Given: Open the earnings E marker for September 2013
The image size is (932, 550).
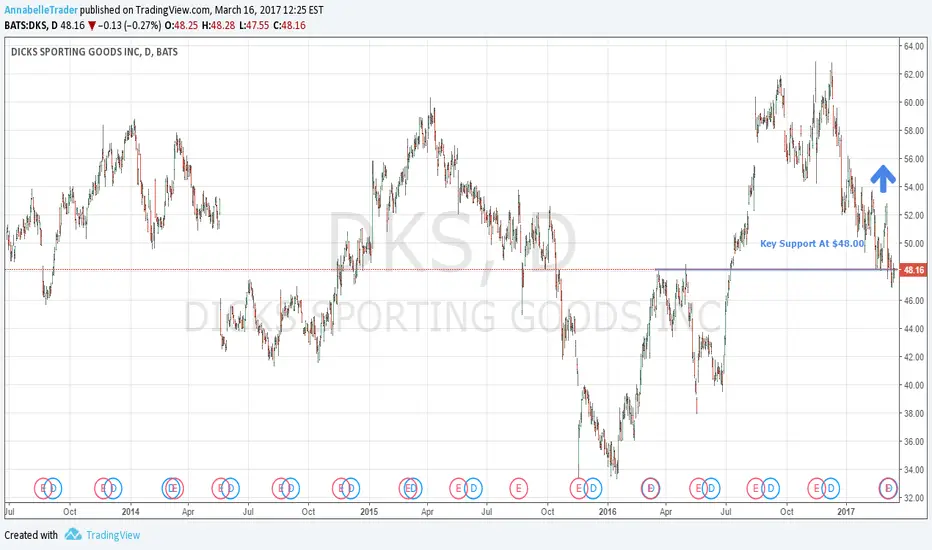Looking at the screenshot, I should coord(43,488).
